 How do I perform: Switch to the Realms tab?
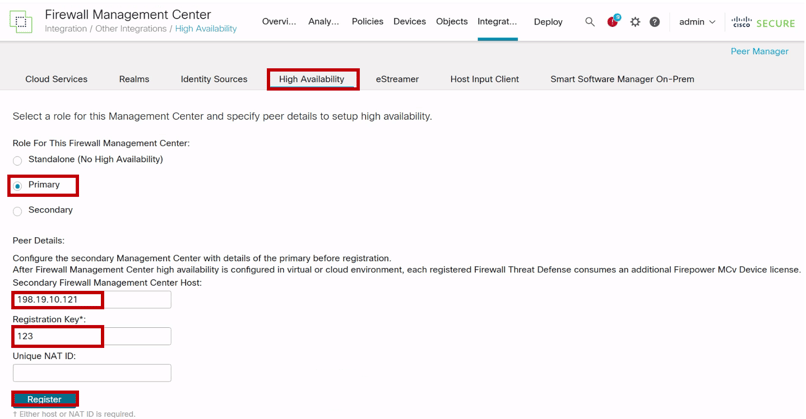point(134,79)
